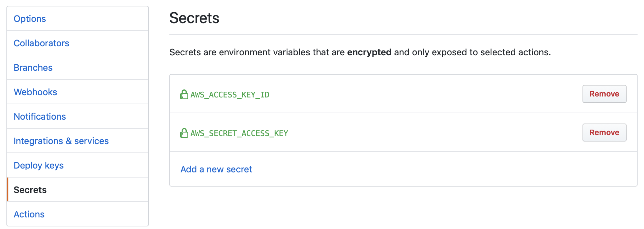Screen dimensions: 644x229
Task: Select the AWS_SECRET_ACCESS_KEY secret name
Action: (238, 133)
